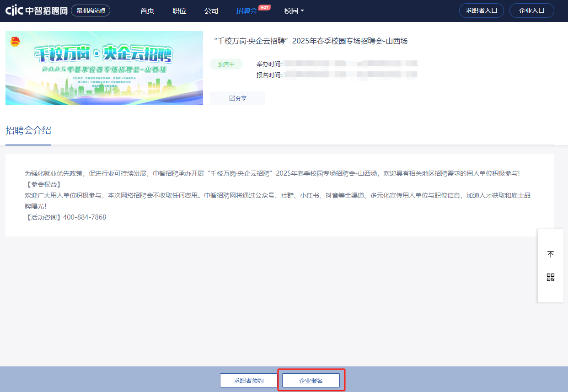Click the 预告中 status tag
Screen dimensions: 568x392
(226, 64)
